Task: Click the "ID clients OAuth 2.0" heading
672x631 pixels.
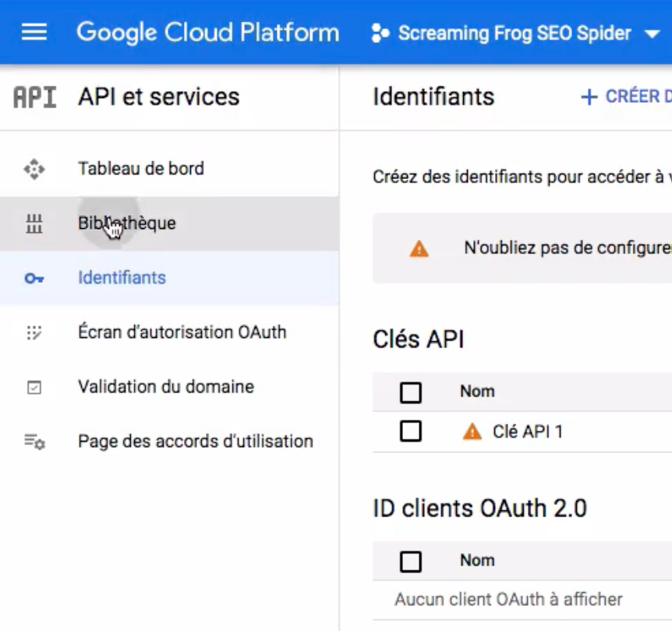Action: pos(480,509)
